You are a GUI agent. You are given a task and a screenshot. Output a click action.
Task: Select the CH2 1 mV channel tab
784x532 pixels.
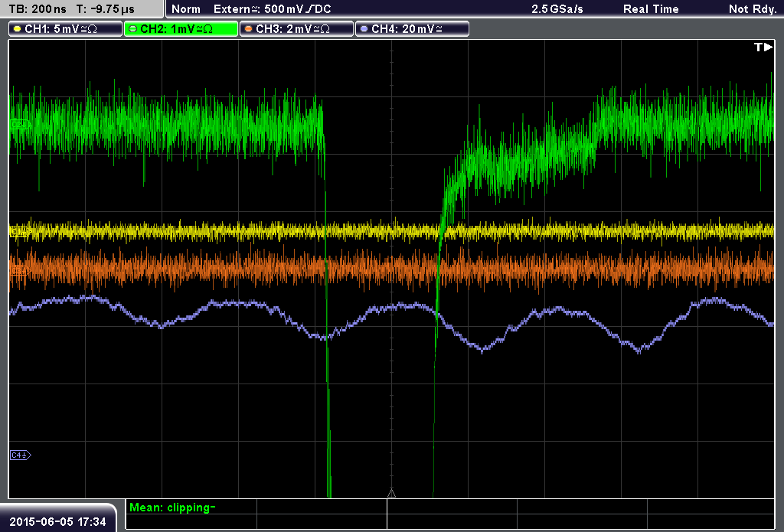click(181, 29)
